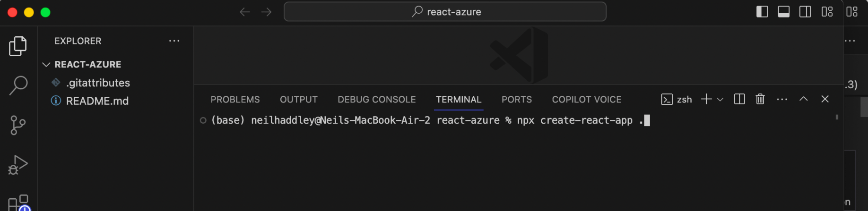
Task: Maximize panel size with up chevron
Action: (x=803, y=99)
